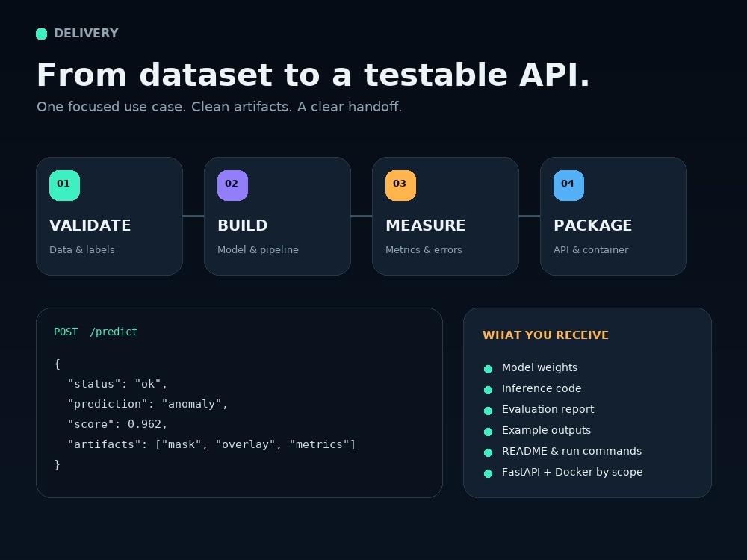The width and height of the screenshot is (747, 560).
Task: Click the 'One focused use case' subtitle line
Action: point(219,107)
